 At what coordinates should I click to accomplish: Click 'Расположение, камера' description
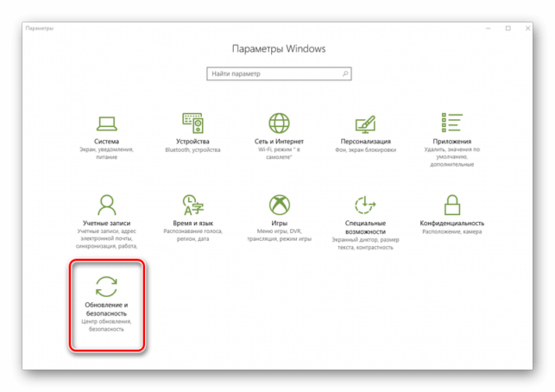click(452, 231)
